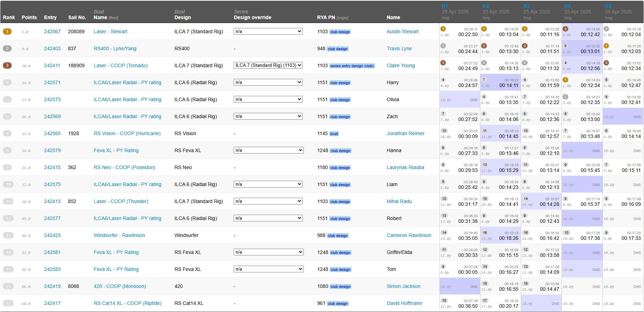
Task: Open boat RS Neo - COOP (Poseidon)
Action: click(124, 167)
